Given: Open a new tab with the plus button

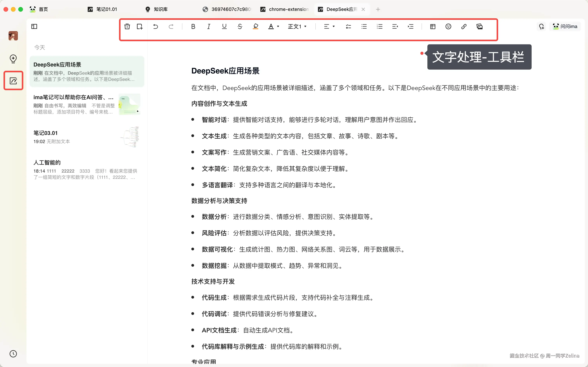Looking at the screenshot, I should pyautogui.click(x=378, y=9).
